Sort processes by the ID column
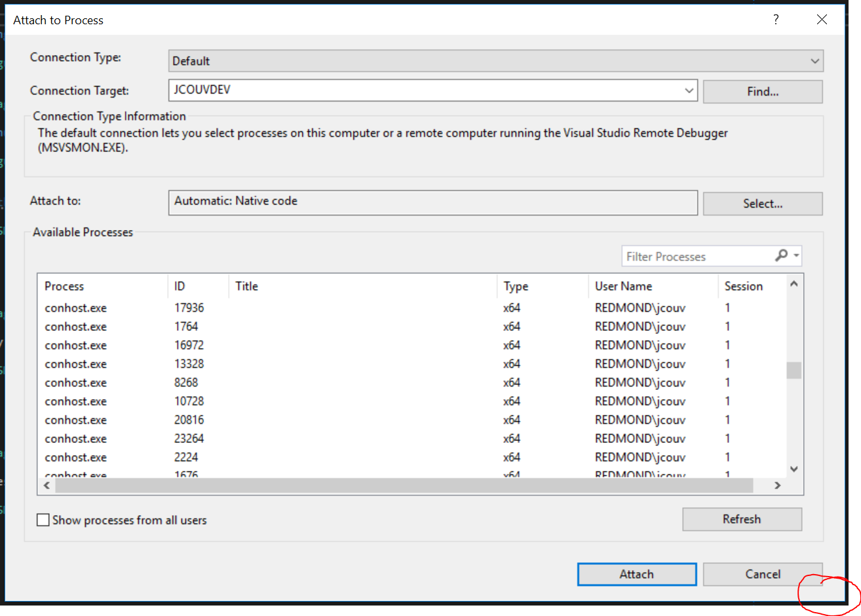The width and height of the screenshot is (861, 616). tap(190, 286)
